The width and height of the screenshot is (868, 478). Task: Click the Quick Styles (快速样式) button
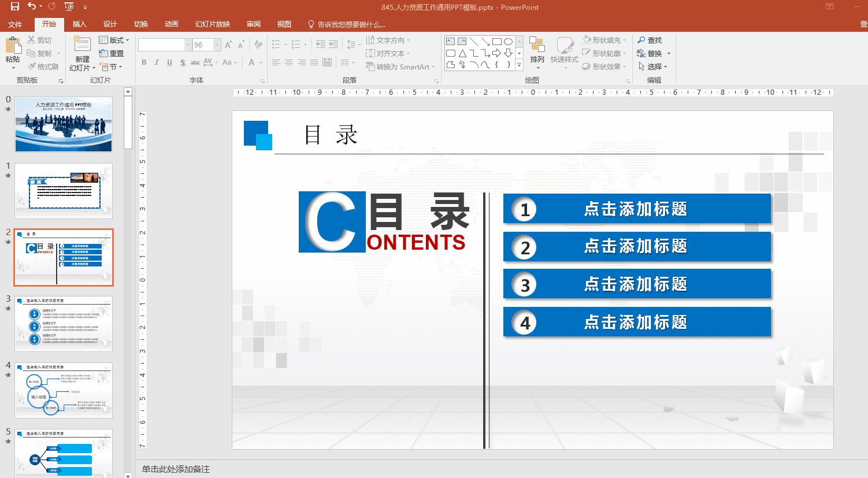click(x=565, y=53)
